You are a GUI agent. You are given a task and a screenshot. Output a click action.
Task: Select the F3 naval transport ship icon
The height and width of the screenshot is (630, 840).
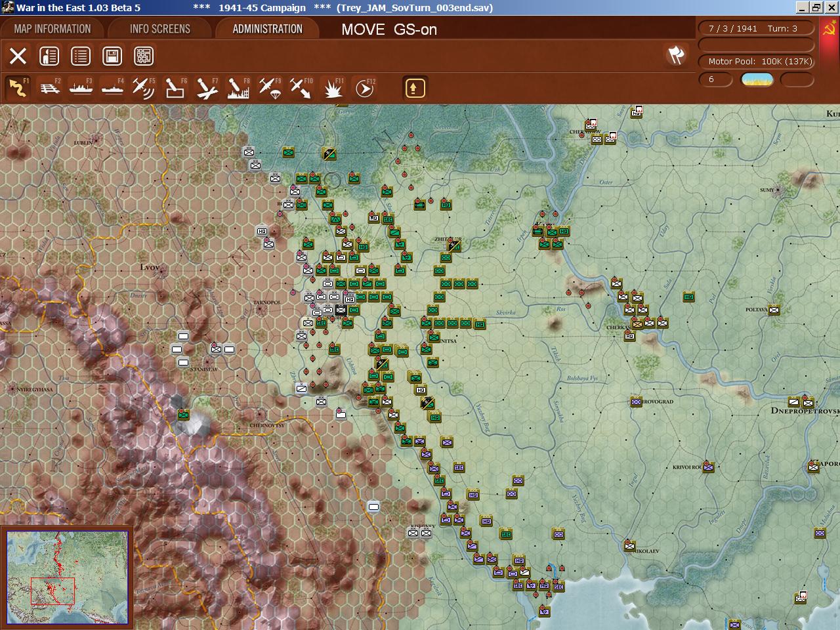coord(81,88)
